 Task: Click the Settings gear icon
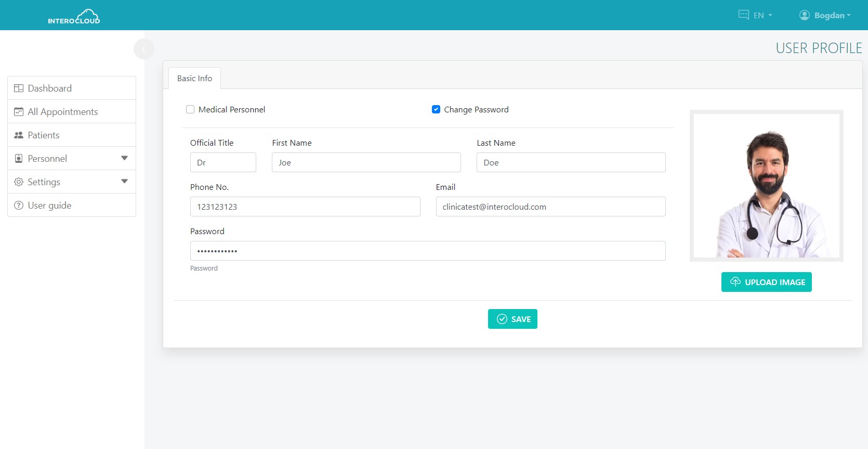tap(19, 182)
